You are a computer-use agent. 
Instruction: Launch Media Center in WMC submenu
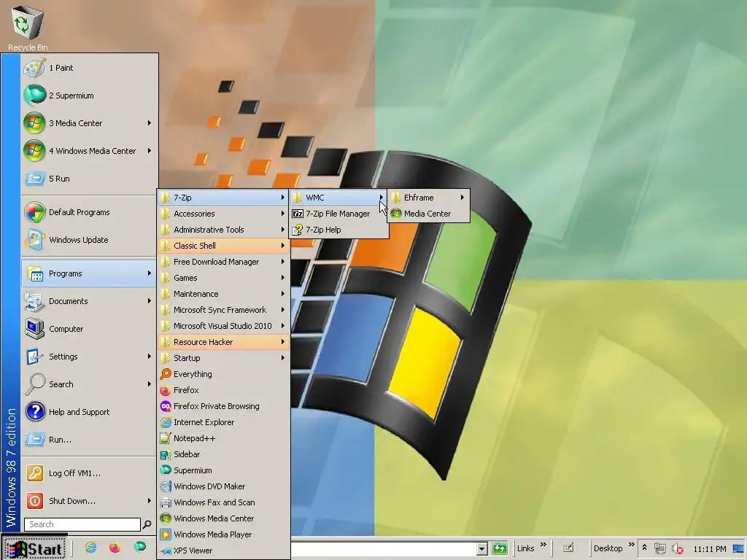(x=429, y=214)
